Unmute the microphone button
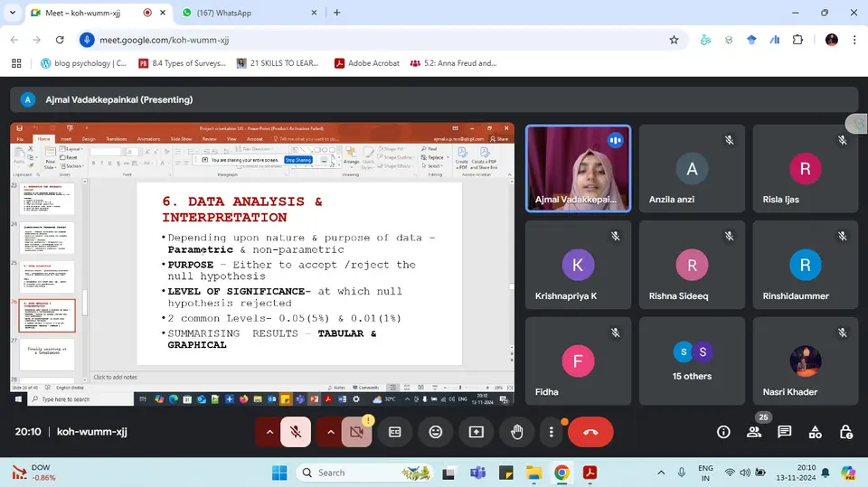Image resolution: width=868 pixels, height=487 pixels. [296, 432]
